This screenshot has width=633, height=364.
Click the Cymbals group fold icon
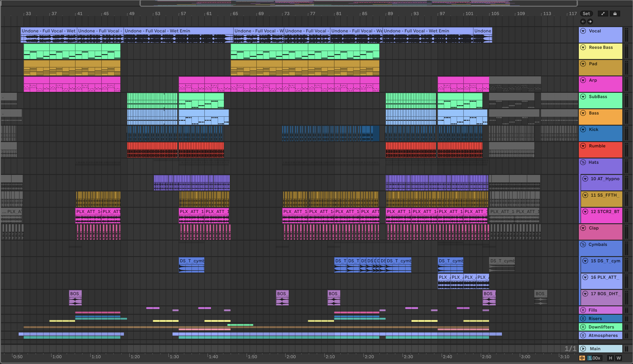[x=583, y=244]
